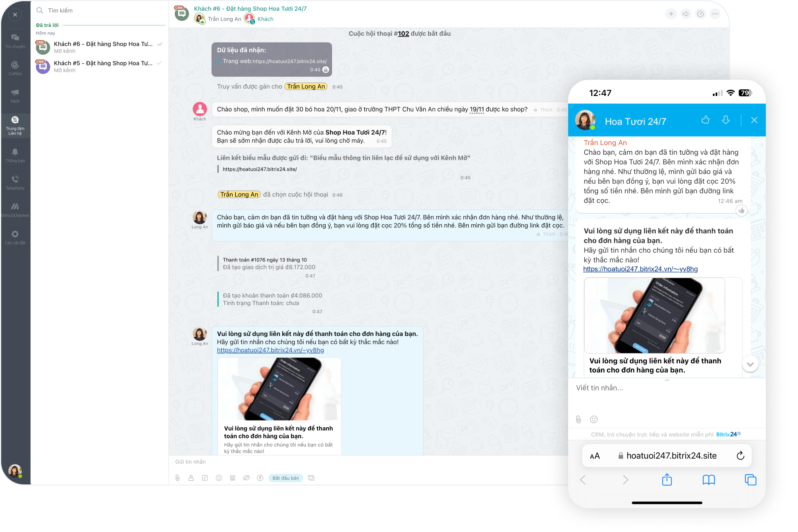
Task: Open the emoji picker in desktop chat toolbar
Action: pyautogui.click(x=219, y=478)
